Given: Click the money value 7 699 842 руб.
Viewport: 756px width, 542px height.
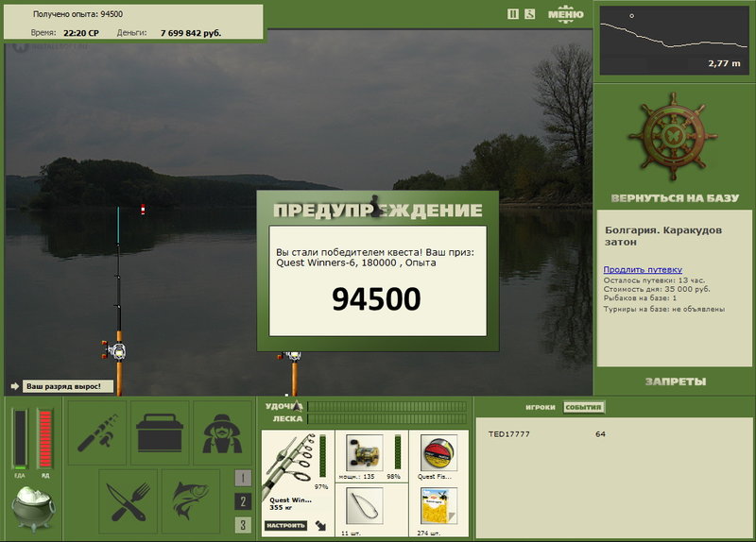Looking at the screenshot, I should [x=191, y=33].
